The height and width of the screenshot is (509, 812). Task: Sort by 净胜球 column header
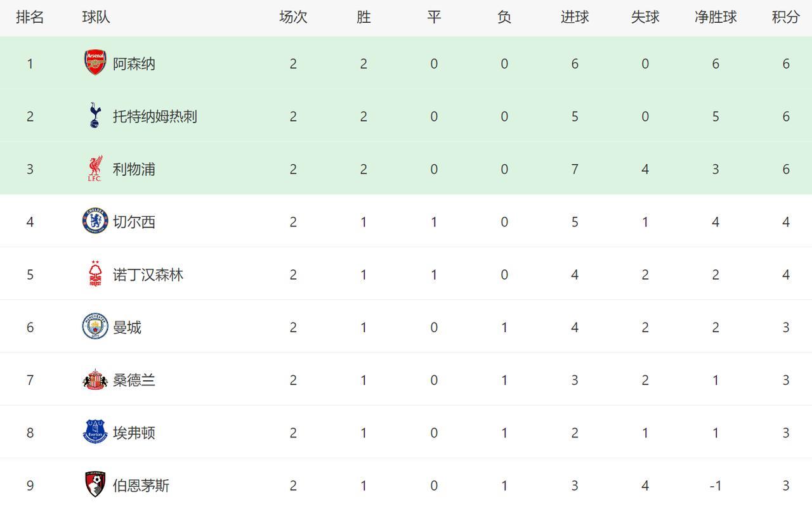point(716,17)
